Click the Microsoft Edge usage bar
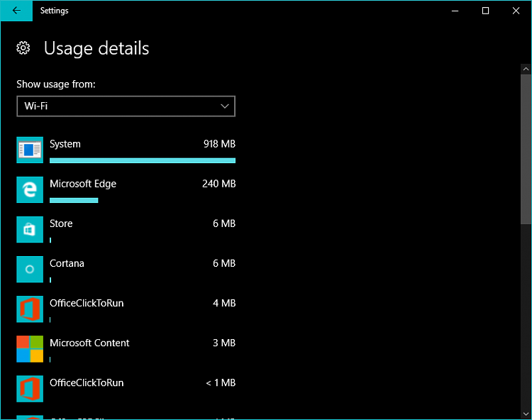Screen dimensions: 532x420 tap(74, 200)
